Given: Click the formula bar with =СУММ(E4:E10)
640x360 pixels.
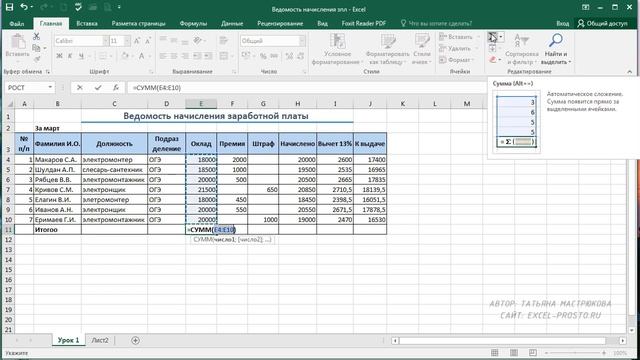Looking at the screenshot, I should (x=306, y=87).
